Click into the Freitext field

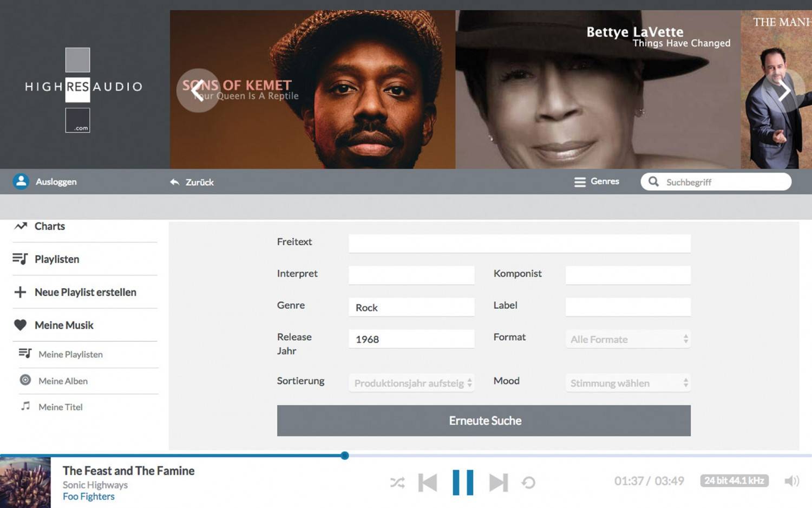tap(520, 243)
